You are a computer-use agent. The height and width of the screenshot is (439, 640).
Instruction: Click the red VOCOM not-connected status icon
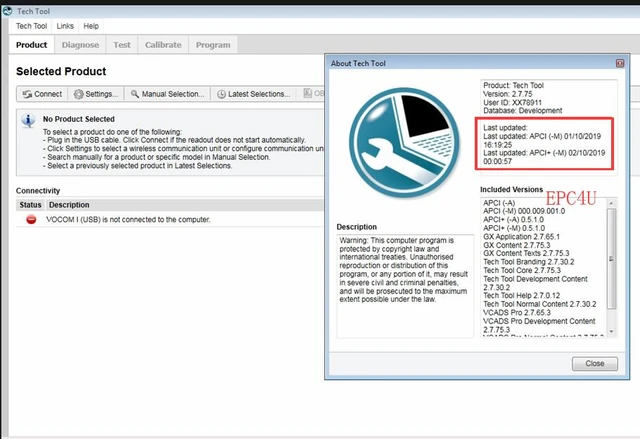click(x=31, y=220)
